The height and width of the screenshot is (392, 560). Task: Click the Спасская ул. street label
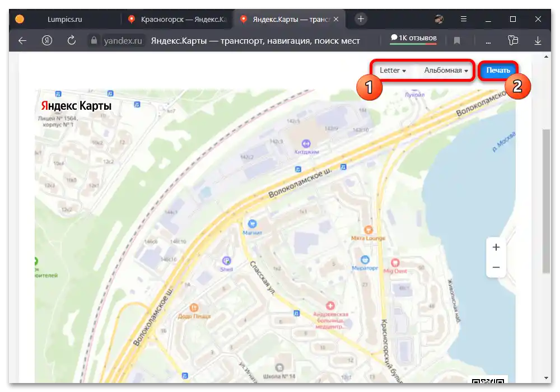pos(263,278)
